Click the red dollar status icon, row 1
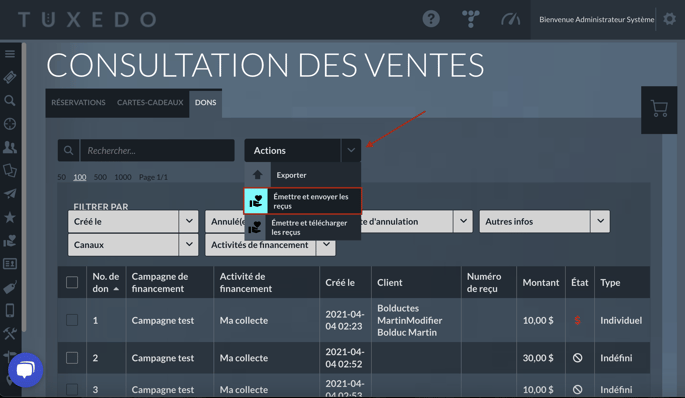The image size is (685, 398). click(577, 320)
